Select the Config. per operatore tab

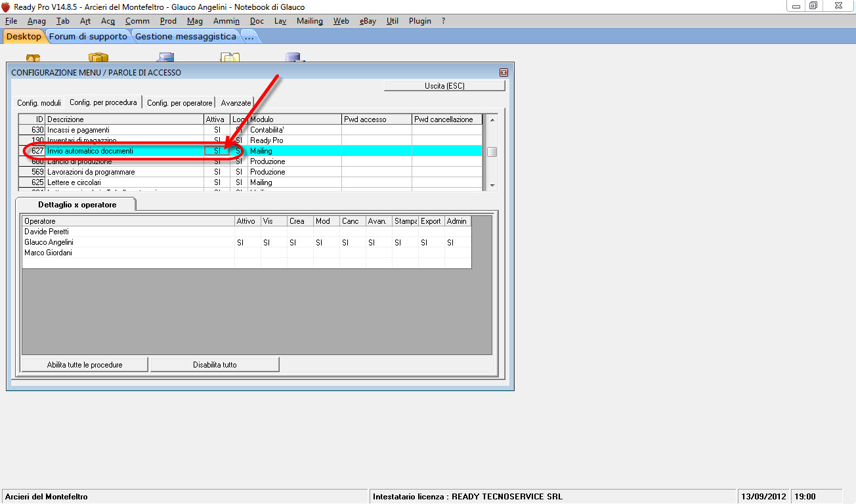pyautogui.click(x=180, y=103)
